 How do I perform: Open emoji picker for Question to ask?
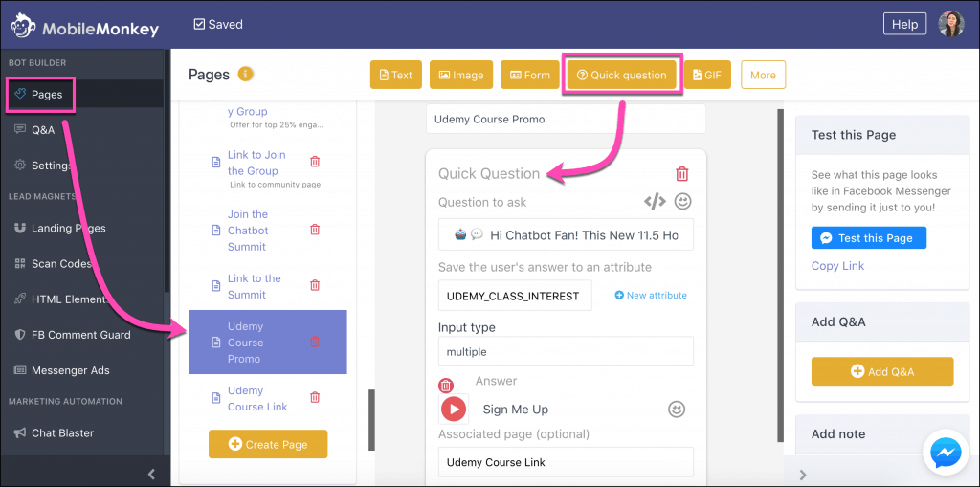(682, 201)
